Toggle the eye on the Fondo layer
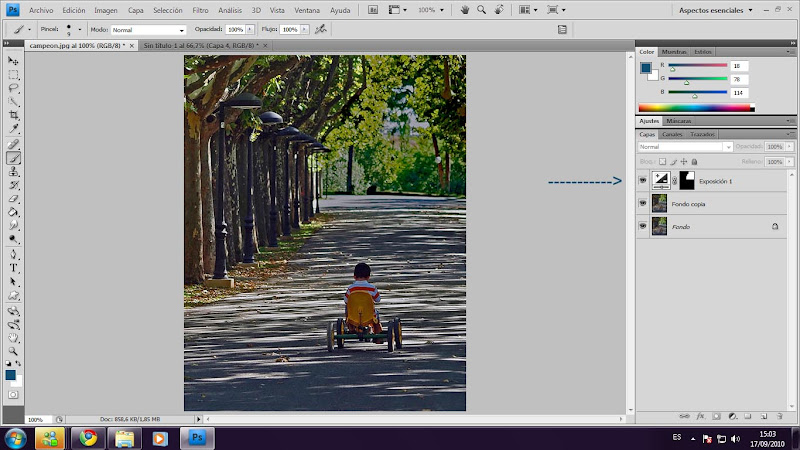The width and height of the screenshot is (800, 450). click(643, 227)
